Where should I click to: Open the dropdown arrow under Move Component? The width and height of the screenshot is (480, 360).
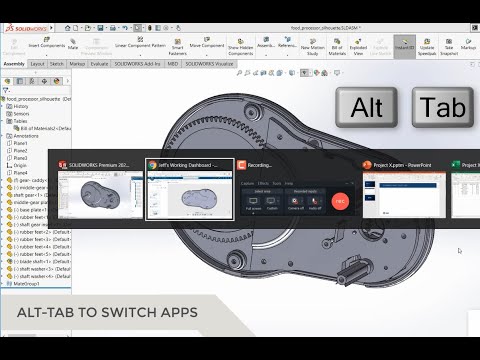[207, 54]
